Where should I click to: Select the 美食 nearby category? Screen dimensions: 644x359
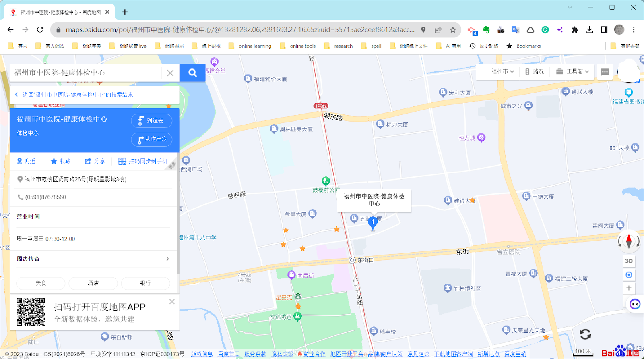41,283
